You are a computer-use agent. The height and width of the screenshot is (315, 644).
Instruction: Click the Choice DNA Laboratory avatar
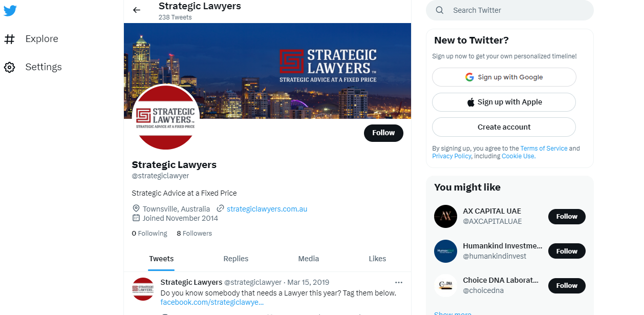[x=445, y=285]
